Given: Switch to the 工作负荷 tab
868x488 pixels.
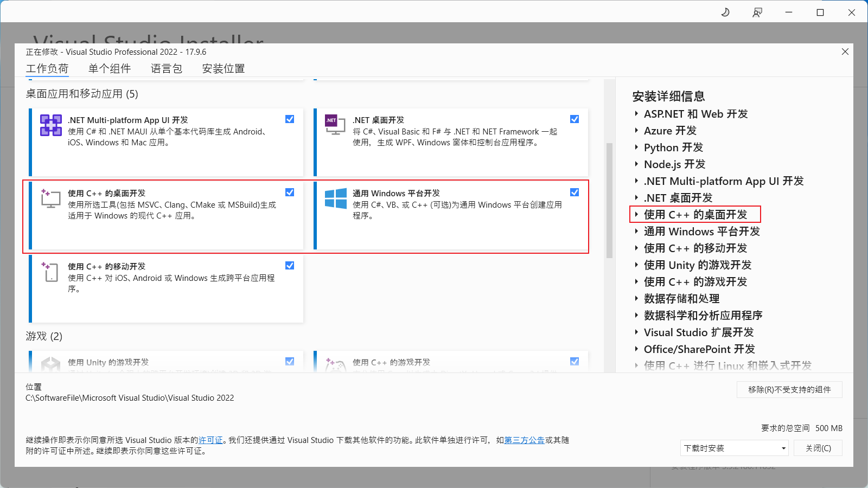Looking at the screenshot, I should tap(47, 69).
